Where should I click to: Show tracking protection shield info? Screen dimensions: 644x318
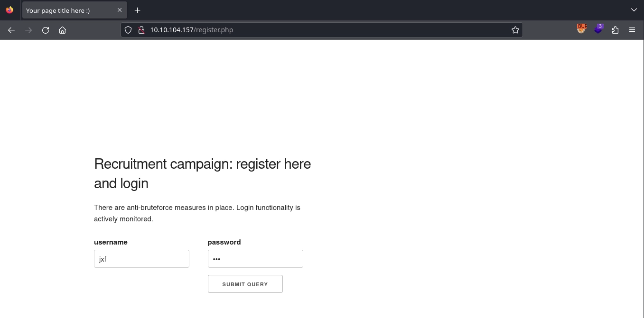point(128,30)
